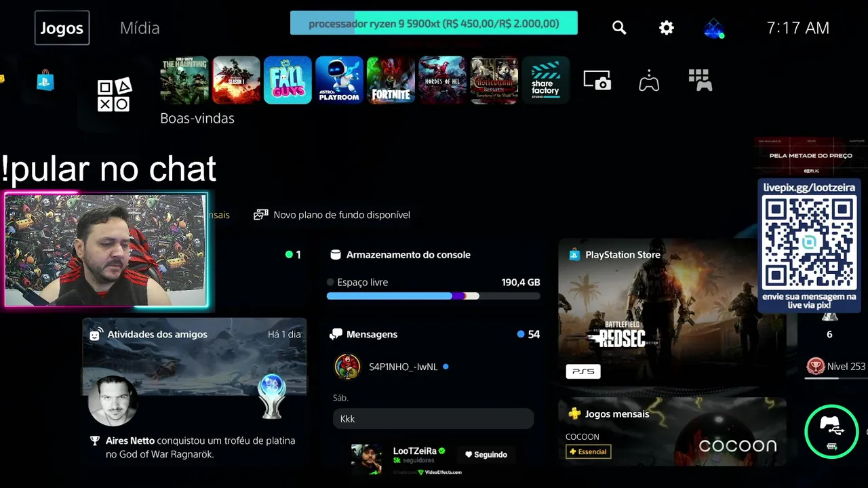868x488 pixels.
Task: Click the green circled controller accessory icon
Action: click(831, 432)
